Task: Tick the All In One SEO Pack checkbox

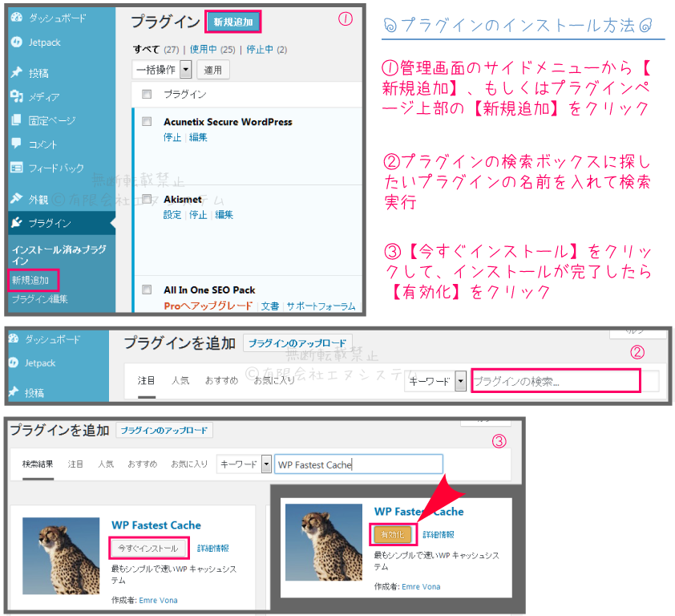Action: coord(147,290)
